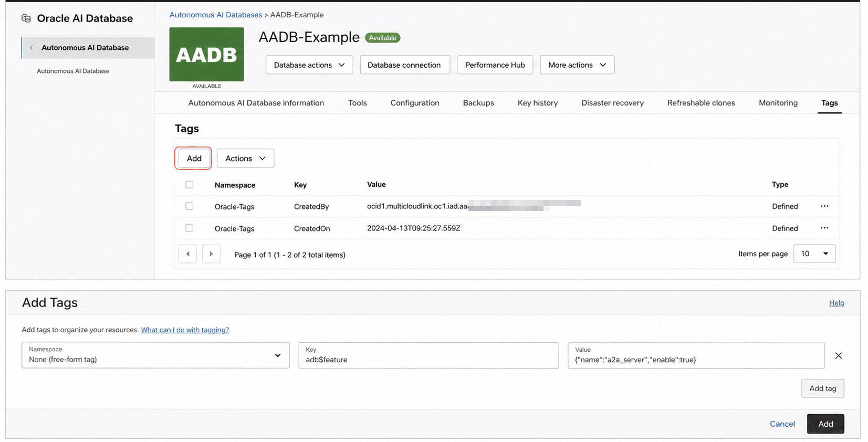Switch to the Monitoring tab
868x442 pixels.
pos(778,103)
